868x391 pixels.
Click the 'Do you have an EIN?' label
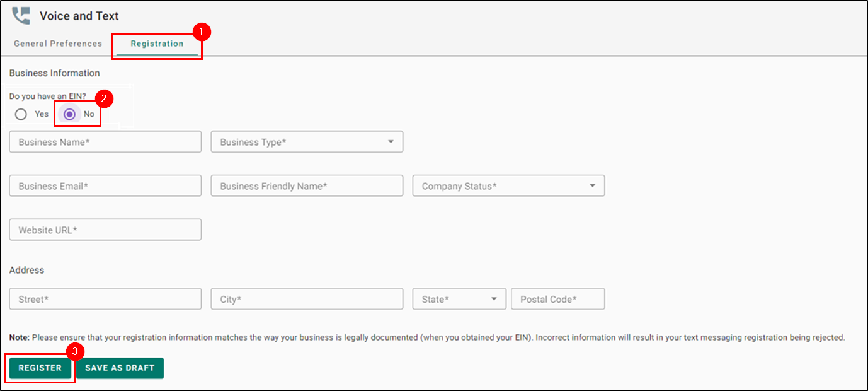coord(48,96)
